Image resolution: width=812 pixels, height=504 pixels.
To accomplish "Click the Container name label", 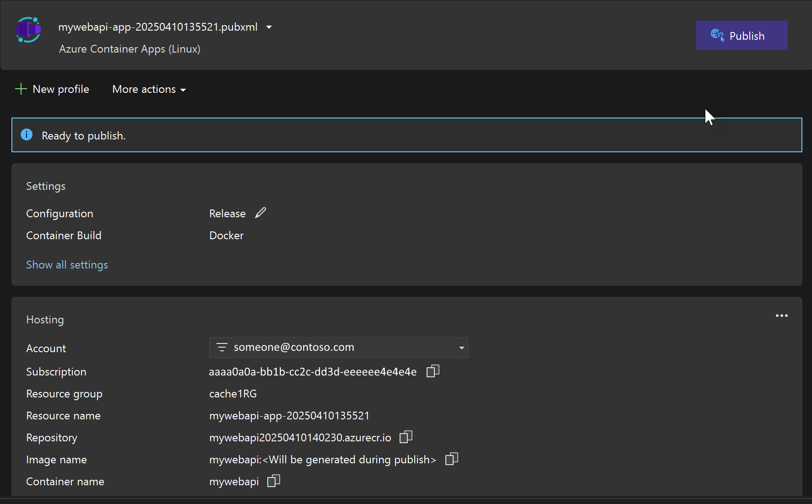I will tap(65, 482).
